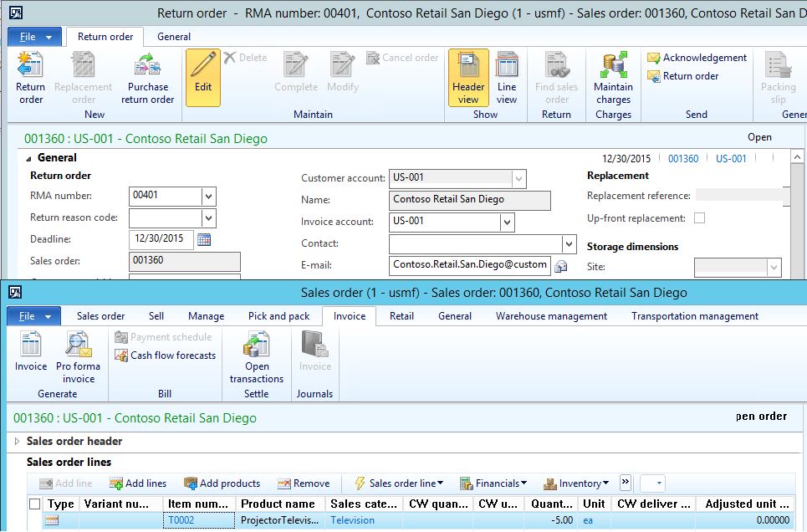Open the Manage tab
807x532 pixels.
pyautogui.click(x=206, y=316)
